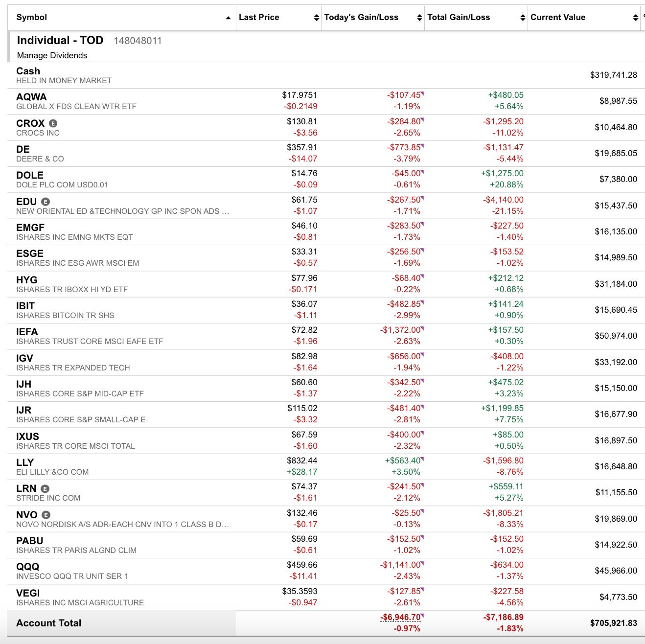
Task: Click the Account Total label
Action: tap(49, 623)
